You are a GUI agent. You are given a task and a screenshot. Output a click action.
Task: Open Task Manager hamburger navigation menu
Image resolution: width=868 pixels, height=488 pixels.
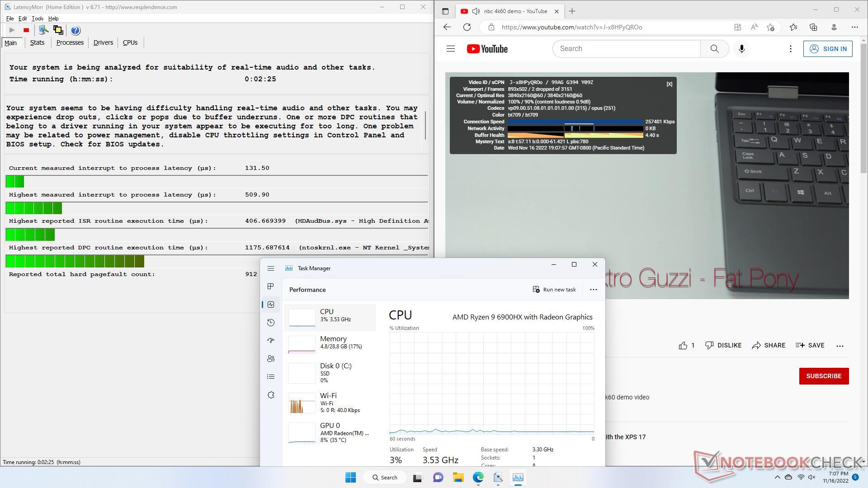(271, 268)
